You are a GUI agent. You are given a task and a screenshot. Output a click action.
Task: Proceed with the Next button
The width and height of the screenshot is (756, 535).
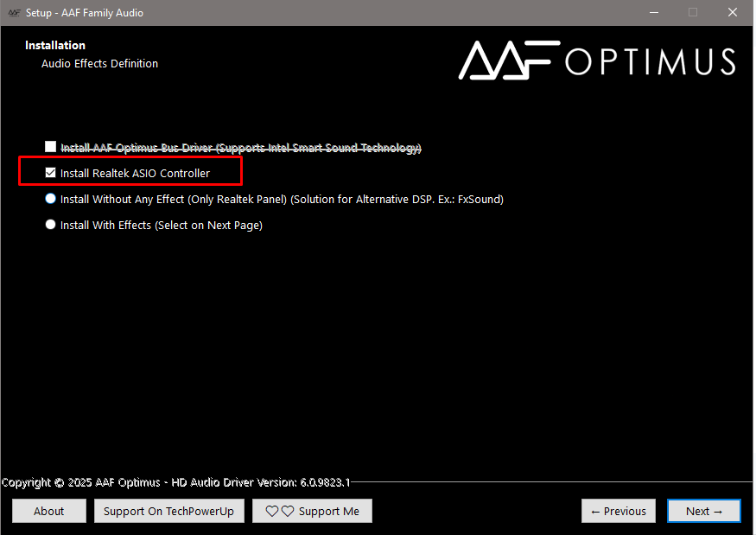704,511
